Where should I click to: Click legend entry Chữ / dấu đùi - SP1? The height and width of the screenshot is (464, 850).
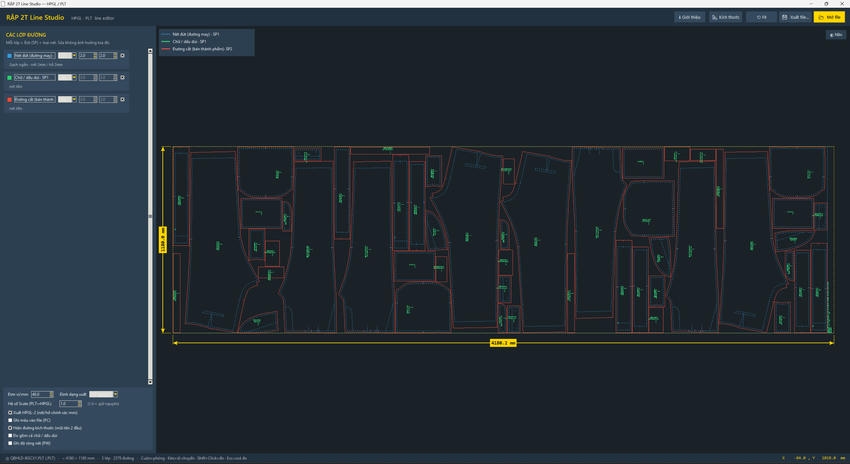(189, 42)
